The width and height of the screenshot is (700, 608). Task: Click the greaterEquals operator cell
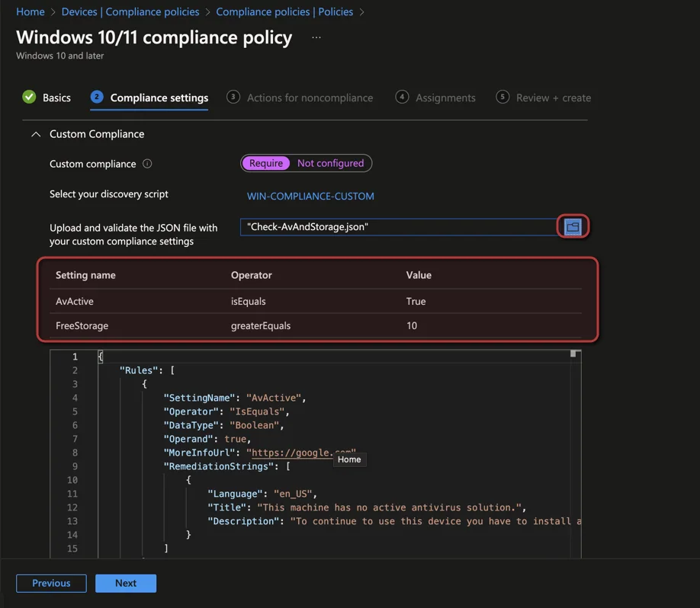[261, 326]
